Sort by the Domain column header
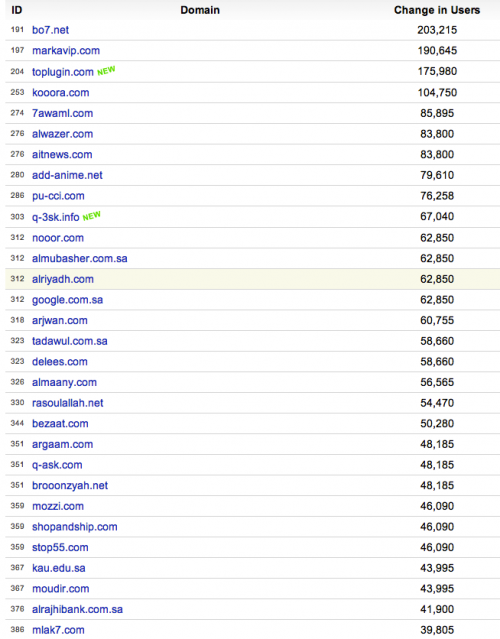Viewport: 500px width, 639px height. click(200, 10)
